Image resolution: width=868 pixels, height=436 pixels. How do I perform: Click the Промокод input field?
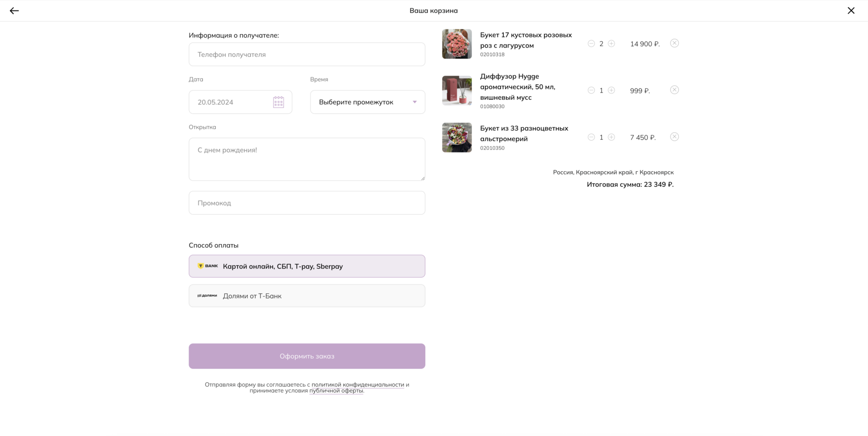click(307, 203)
